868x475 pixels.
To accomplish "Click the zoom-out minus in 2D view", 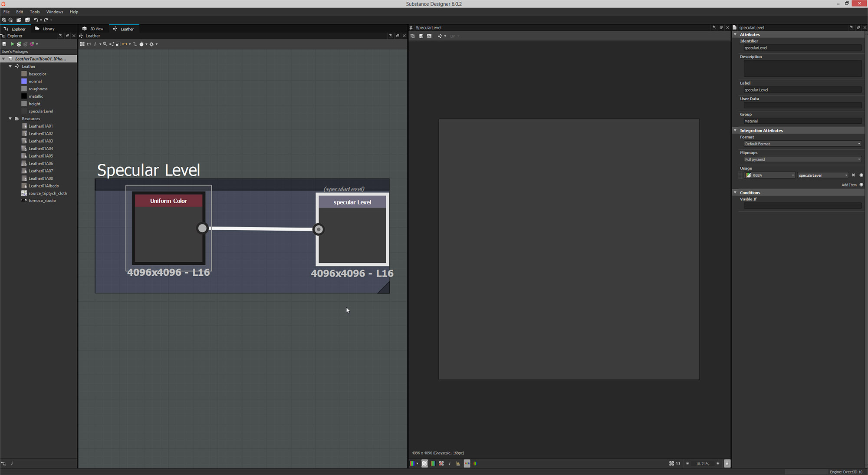I will point(687,463).
